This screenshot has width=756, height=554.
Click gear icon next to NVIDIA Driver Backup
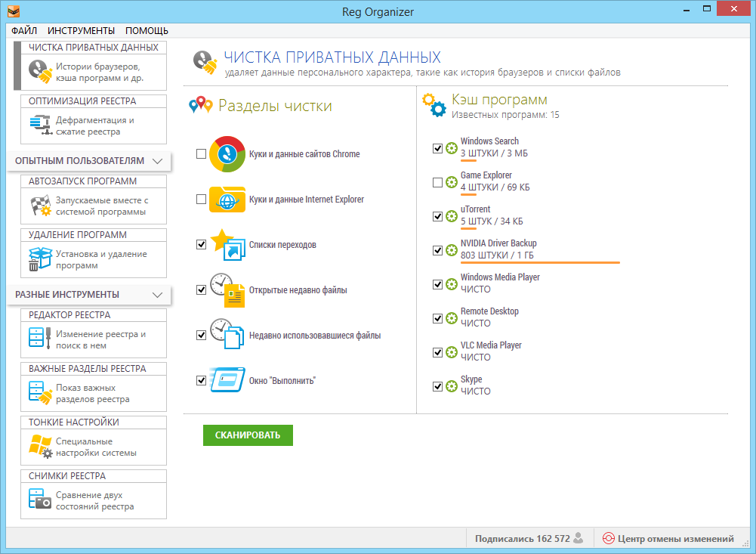point(452,250)
